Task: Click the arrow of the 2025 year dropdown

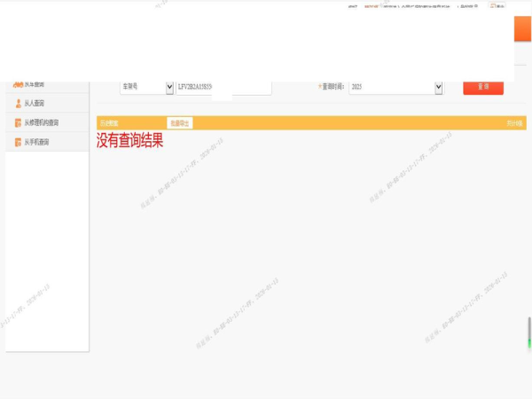Action: click(x=438, y=88)
